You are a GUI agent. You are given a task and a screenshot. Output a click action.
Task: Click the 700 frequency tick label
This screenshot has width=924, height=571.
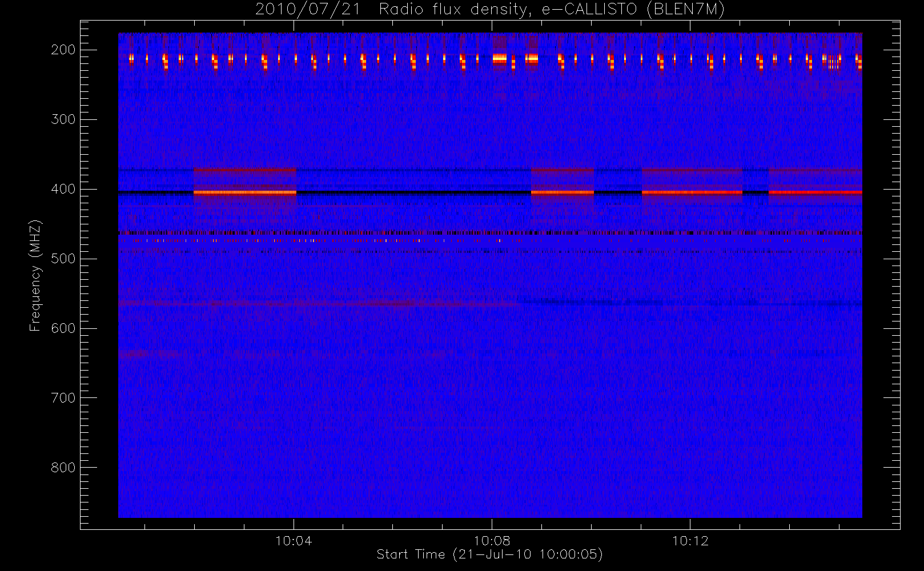point(63,398)
